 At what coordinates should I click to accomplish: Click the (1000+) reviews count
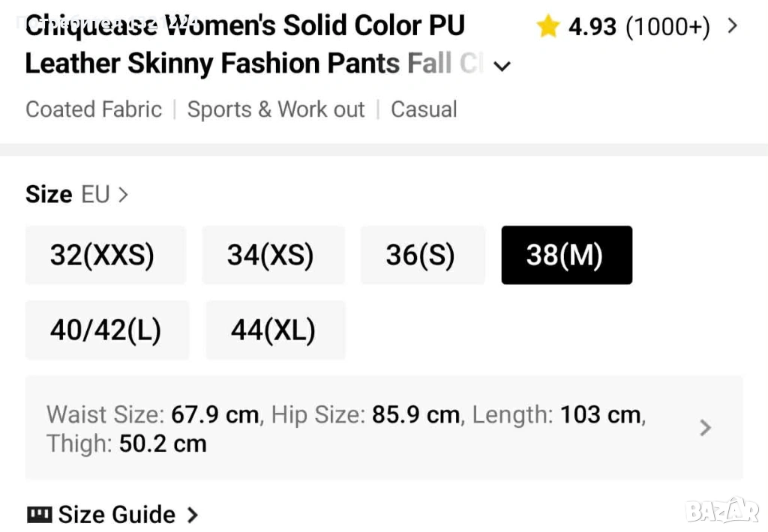(667, 28)
